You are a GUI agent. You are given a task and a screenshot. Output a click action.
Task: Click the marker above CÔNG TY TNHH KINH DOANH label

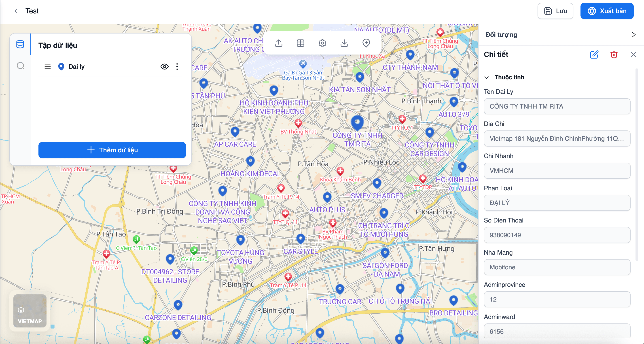coord(222,191)
